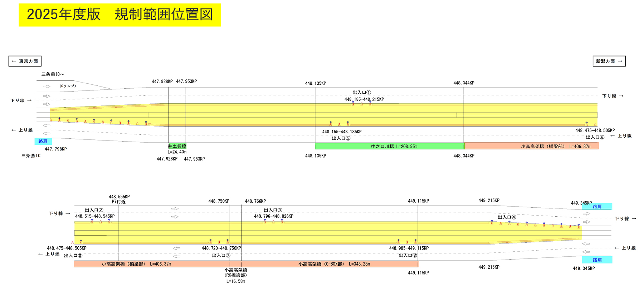
Task: Click the middle traffic cone under 出入口①
Action: [362, 104]
